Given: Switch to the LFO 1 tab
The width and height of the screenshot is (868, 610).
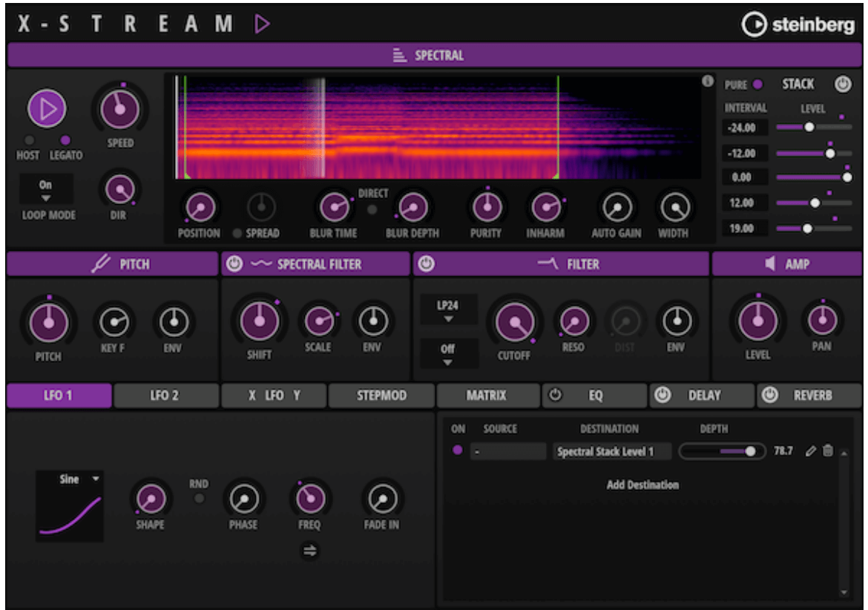Looking at the screenshot, I should coord(59,396).
